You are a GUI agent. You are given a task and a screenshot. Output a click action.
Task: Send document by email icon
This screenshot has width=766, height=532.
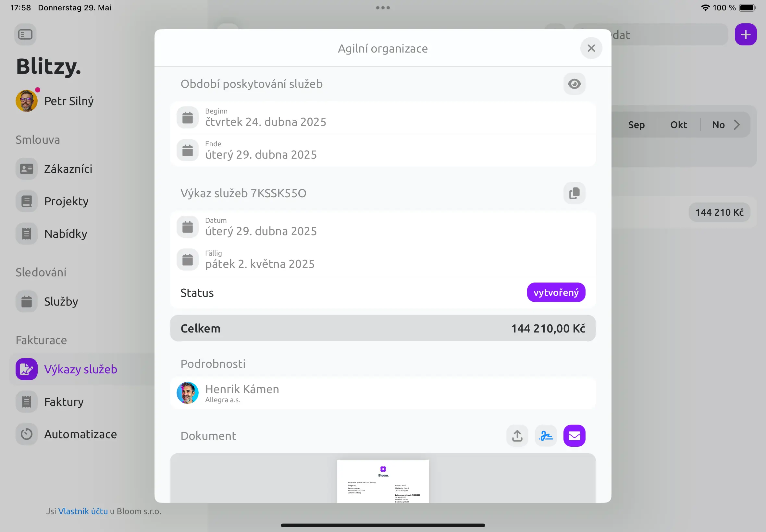coord(574,436)
